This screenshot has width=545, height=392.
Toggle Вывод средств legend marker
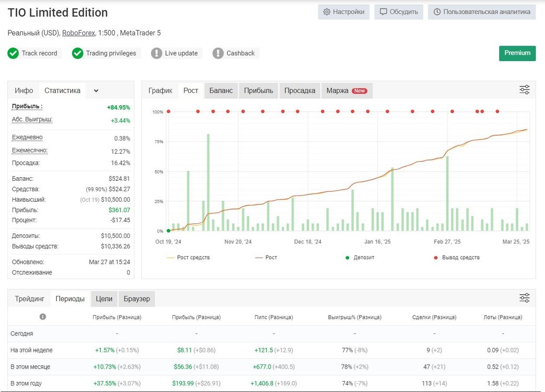tap(457, 258)
